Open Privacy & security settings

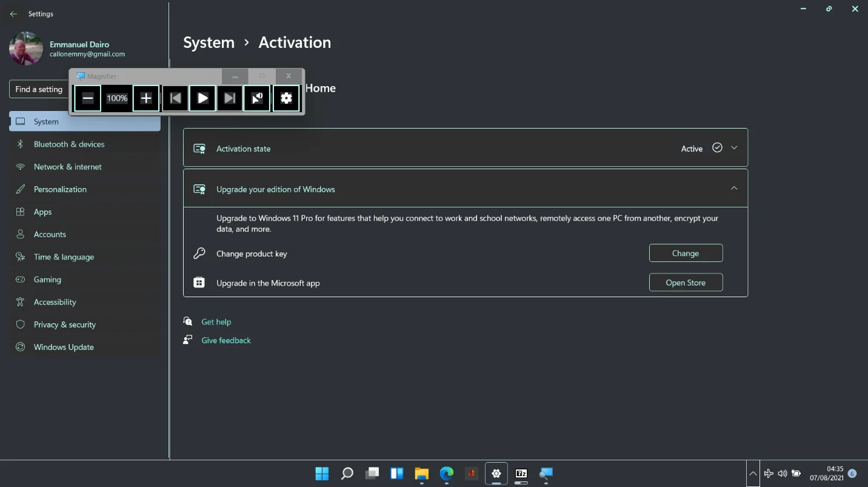pos(85,324)
